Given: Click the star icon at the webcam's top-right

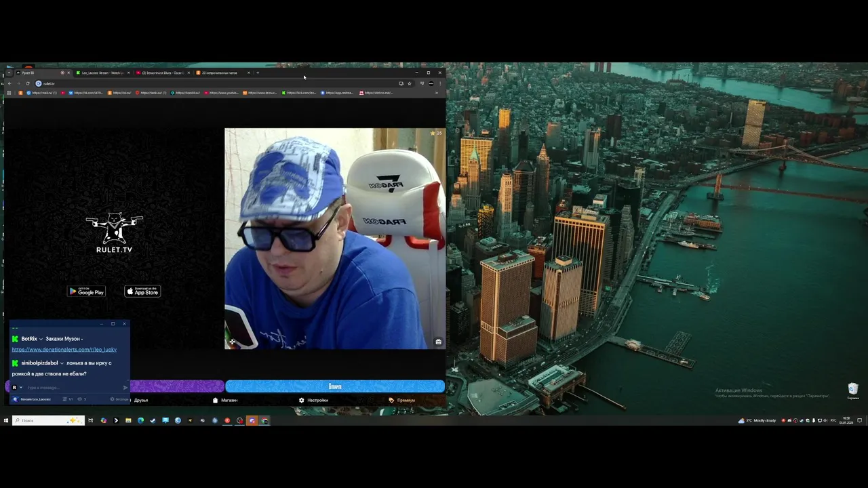Looking at the screenshot, I should point(433,134).
